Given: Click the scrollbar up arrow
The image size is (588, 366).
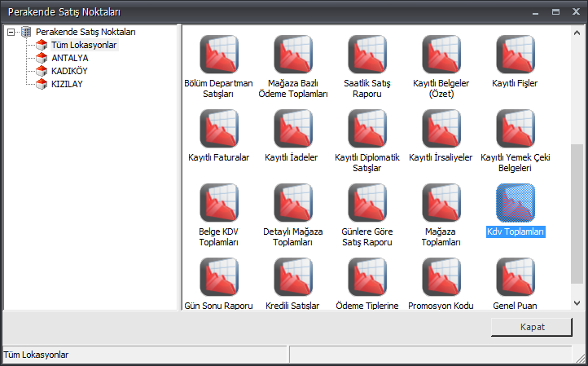Looking at the screenshot, I should point(577,33).
